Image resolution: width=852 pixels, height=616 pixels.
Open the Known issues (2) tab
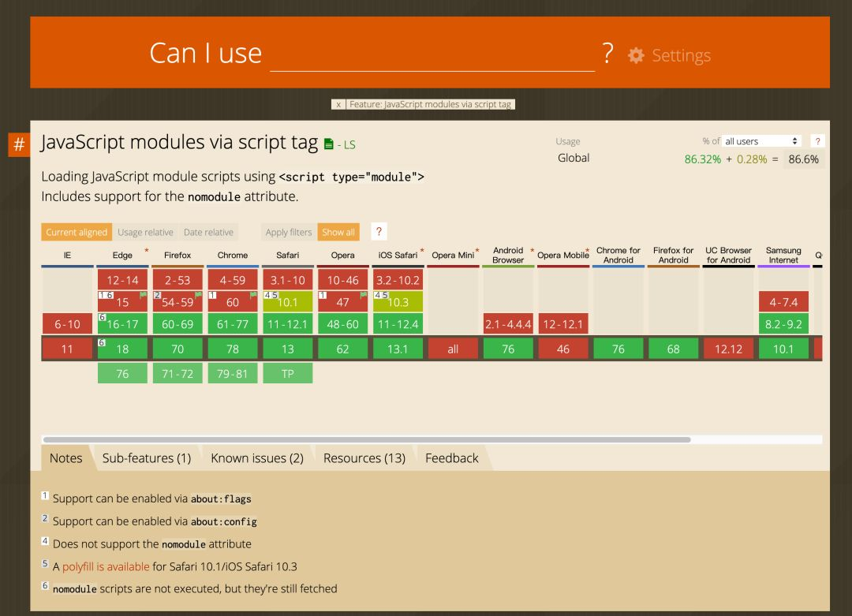(x=257, y=458)
